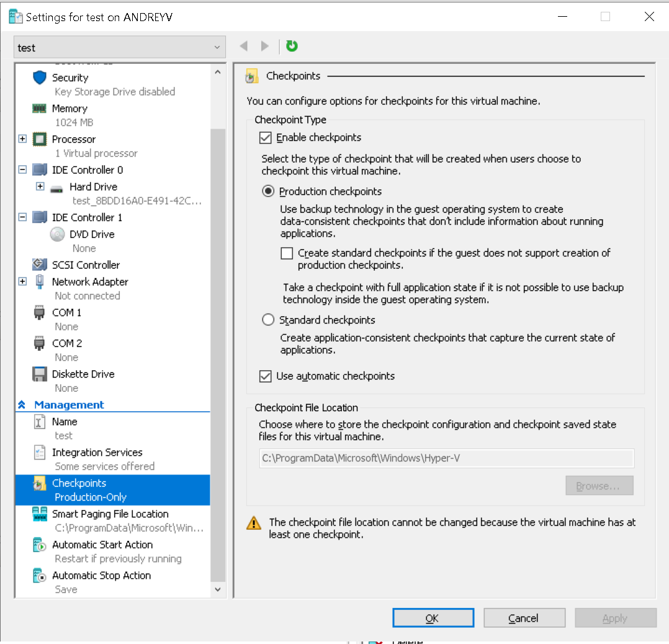Click the forward navigation arrow
The image size is (669, 644).
click(265, 46)
